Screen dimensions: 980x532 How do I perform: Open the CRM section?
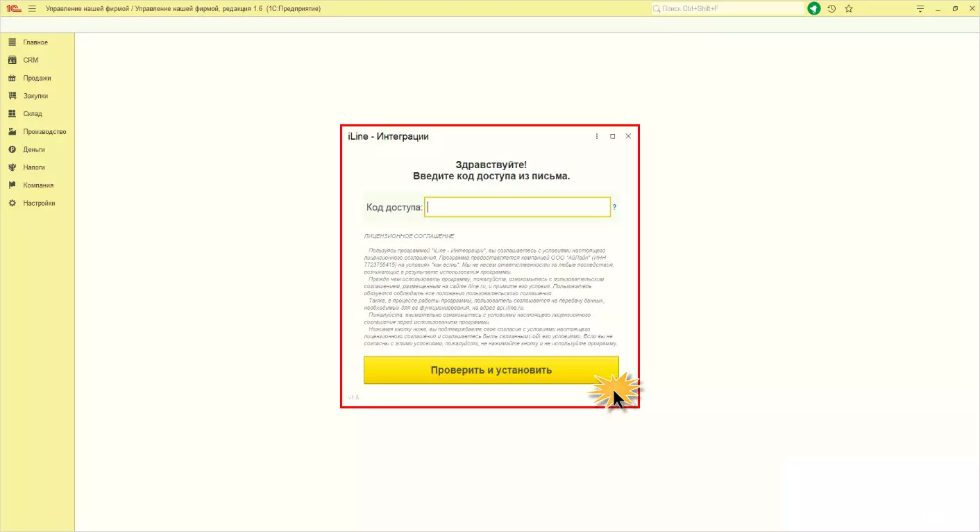click(31, 60)
